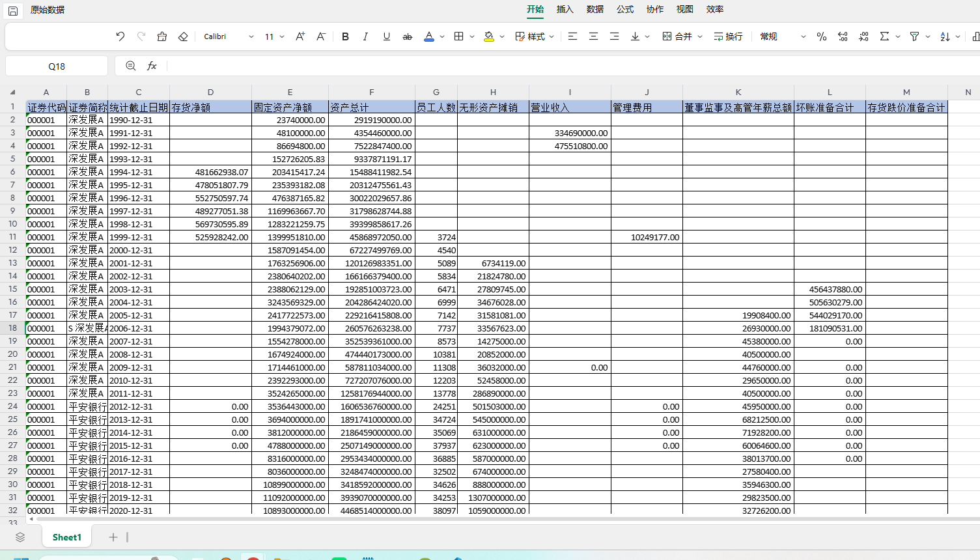
Task: Click the sheet list layers icon
Action: [20, 537]
